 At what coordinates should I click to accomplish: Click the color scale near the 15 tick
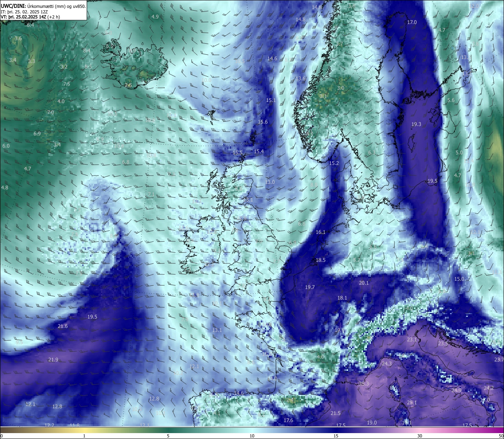click(x=336, y=429)
